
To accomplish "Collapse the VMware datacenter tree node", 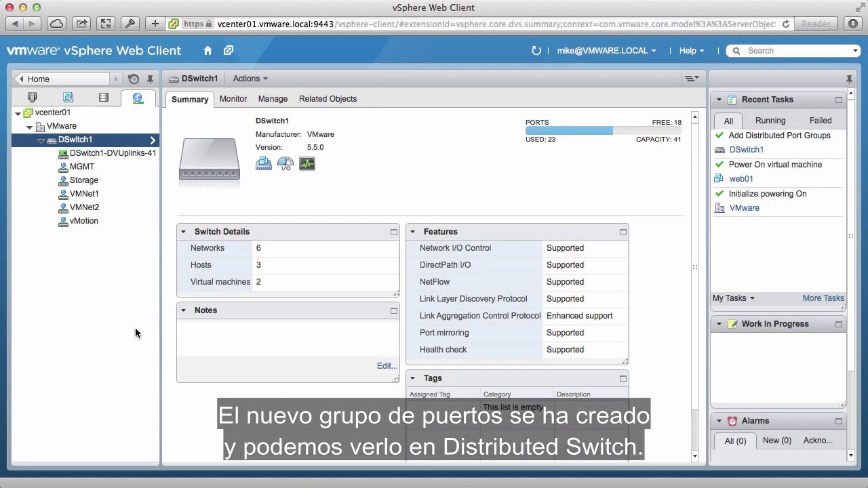I will click(x=29, y=127).
